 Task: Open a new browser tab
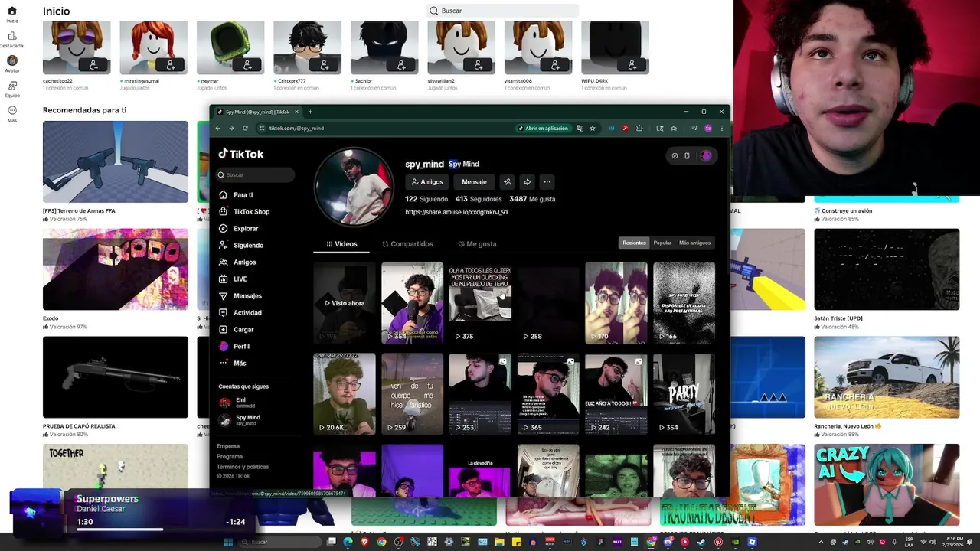[x=310, y=112]
